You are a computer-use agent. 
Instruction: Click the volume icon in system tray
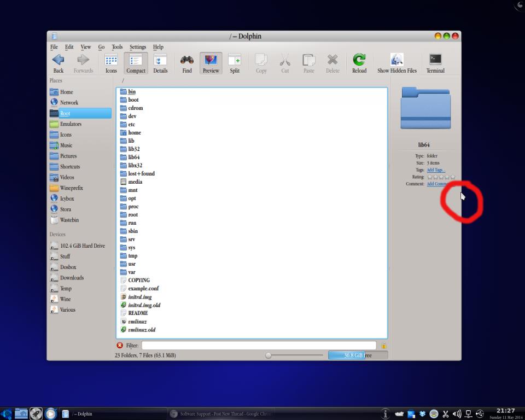pyautogui.click(x=456, y=413)
